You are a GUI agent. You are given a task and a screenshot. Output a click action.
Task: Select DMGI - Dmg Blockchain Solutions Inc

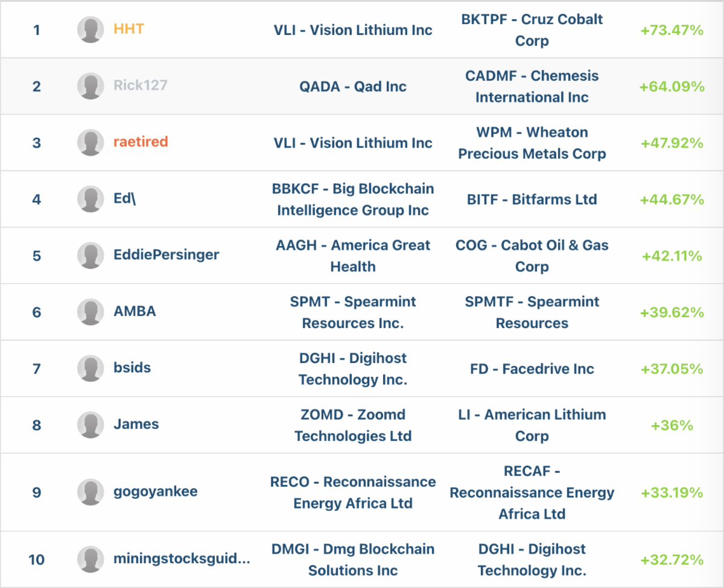[x=353, y=560]
